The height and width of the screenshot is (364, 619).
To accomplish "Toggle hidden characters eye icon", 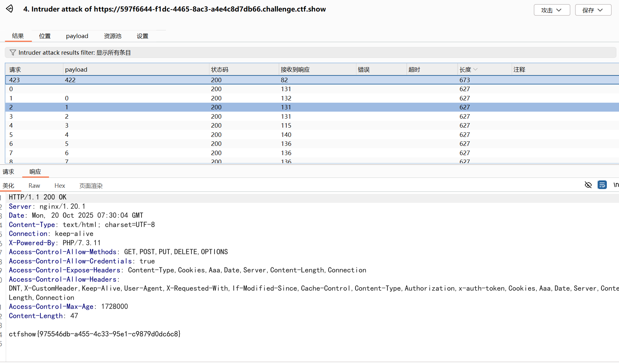I will [x=588, y=185].
